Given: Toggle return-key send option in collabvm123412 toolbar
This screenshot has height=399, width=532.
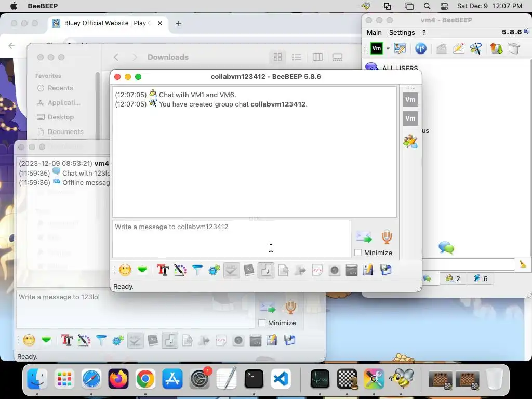Looking at the screenshot, I should (x=265, y=270).
